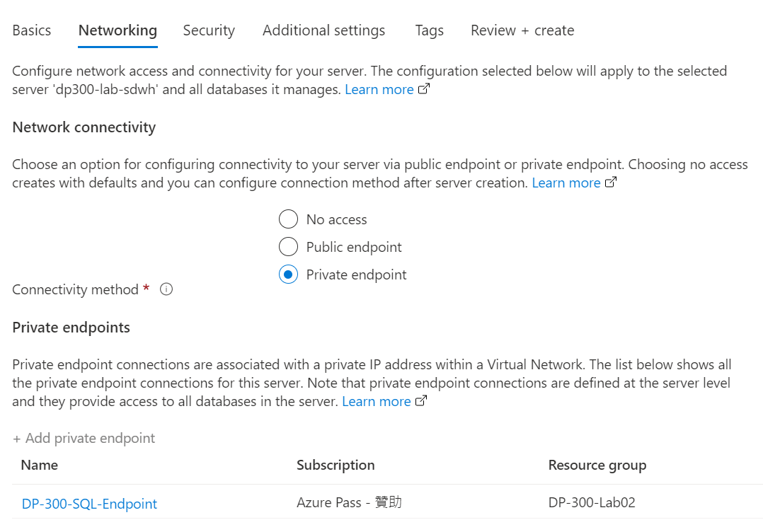
Task: Open the Additional settings tab
Action: [323, 30]
